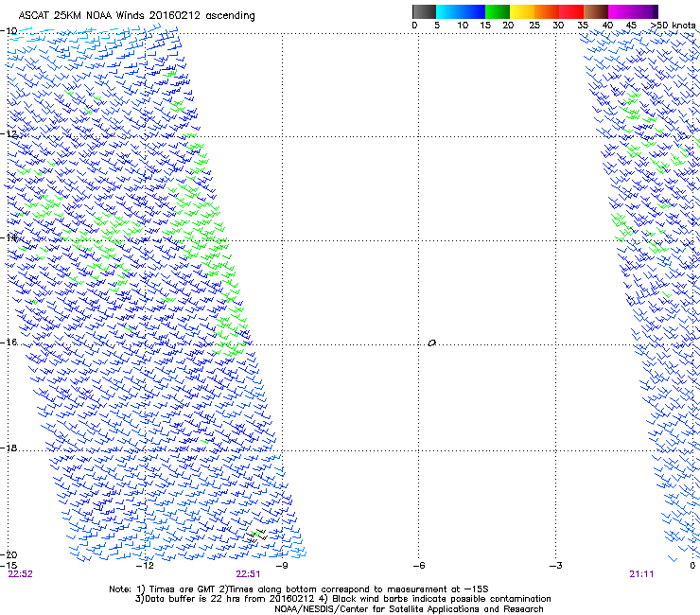Viewport: 700px width, 615px height.
Task: Pick the dark purple 45-50 knots color segment
Action: [645, 11]
